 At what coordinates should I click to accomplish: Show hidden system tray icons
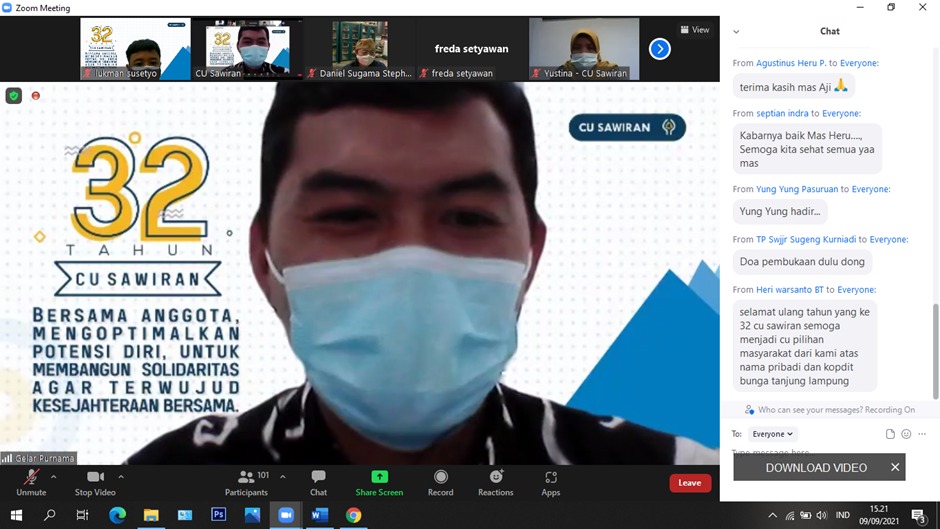point(773,515)
